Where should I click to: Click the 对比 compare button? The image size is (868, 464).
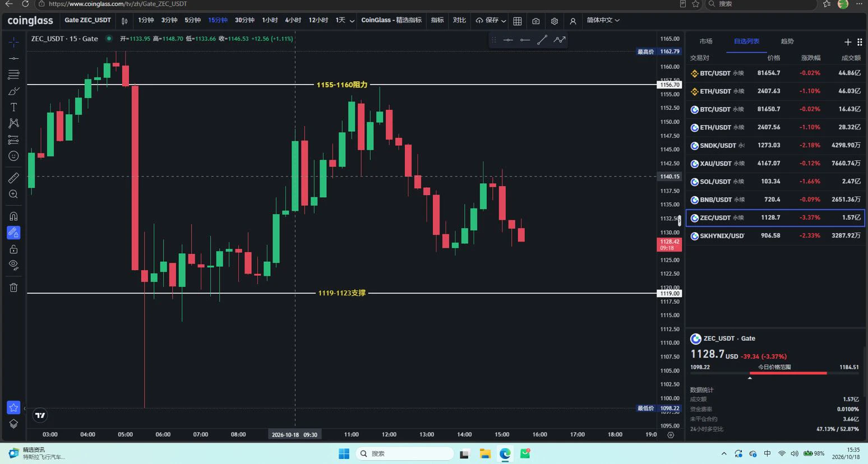[x=459, y=20]
